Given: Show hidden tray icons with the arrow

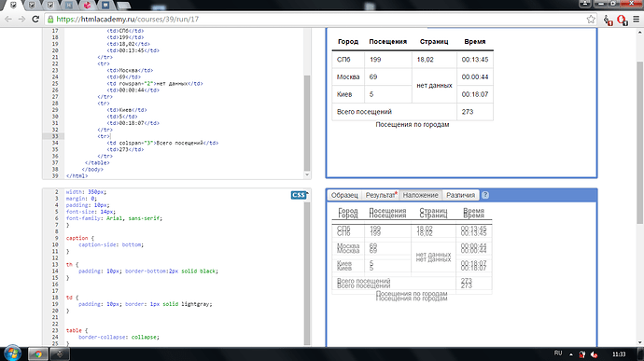Looking at the screenshot, I should 571,354.
